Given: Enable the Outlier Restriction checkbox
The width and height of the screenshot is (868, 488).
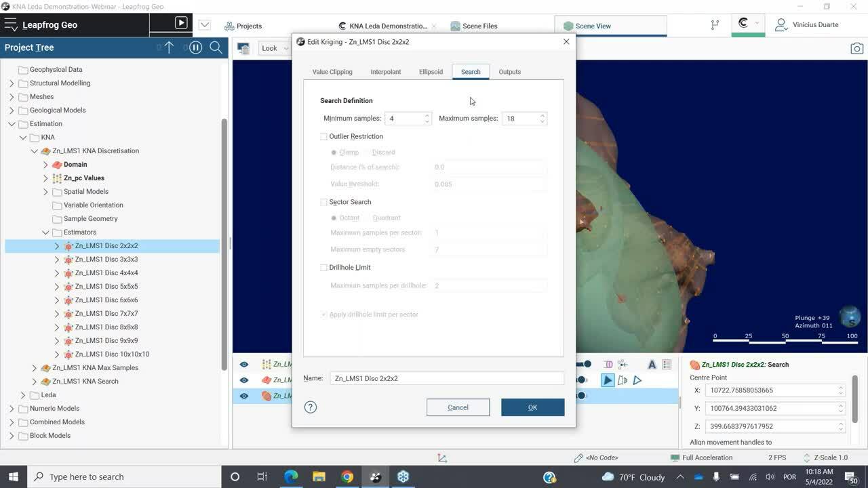Looking at the screenshot, I should (x=323, y=137).
